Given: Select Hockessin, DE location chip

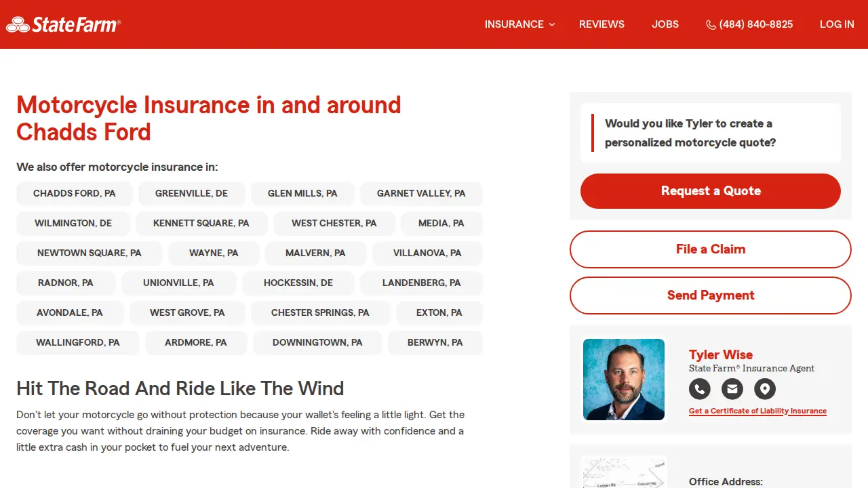Looking at the screenshot, I should [x=298, y=283].
